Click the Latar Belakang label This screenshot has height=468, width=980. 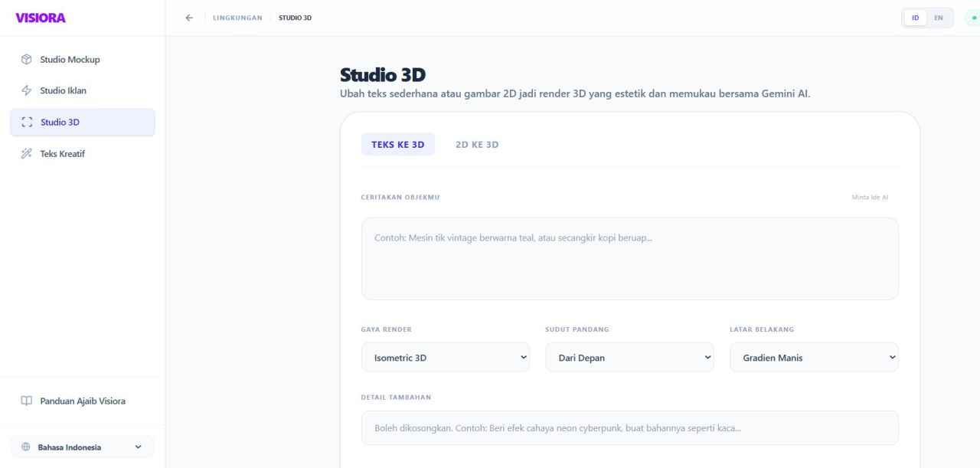tap(762, 329)
